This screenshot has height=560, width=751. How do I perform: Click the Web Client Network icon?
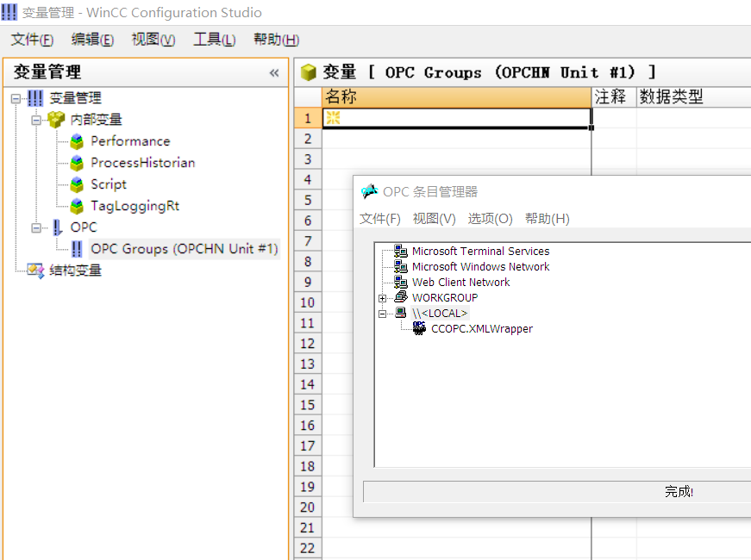(400, 282)
